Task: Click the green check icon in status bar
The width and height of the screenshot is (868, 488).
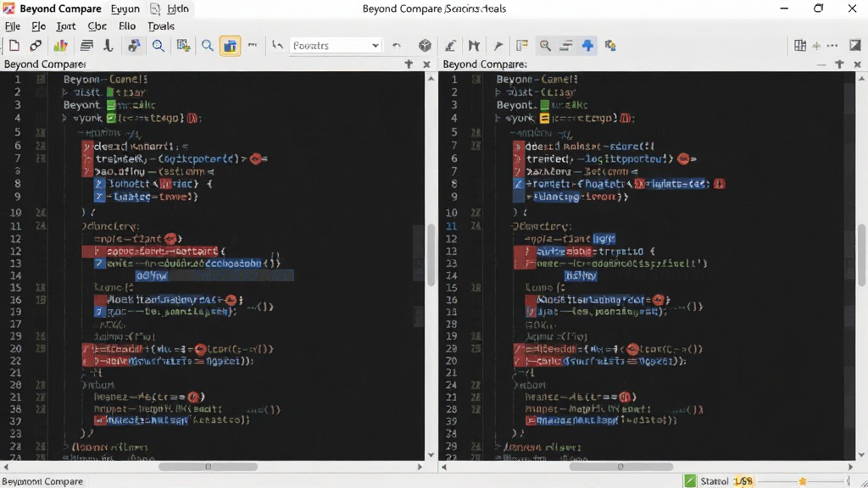Action: (690, 481)
